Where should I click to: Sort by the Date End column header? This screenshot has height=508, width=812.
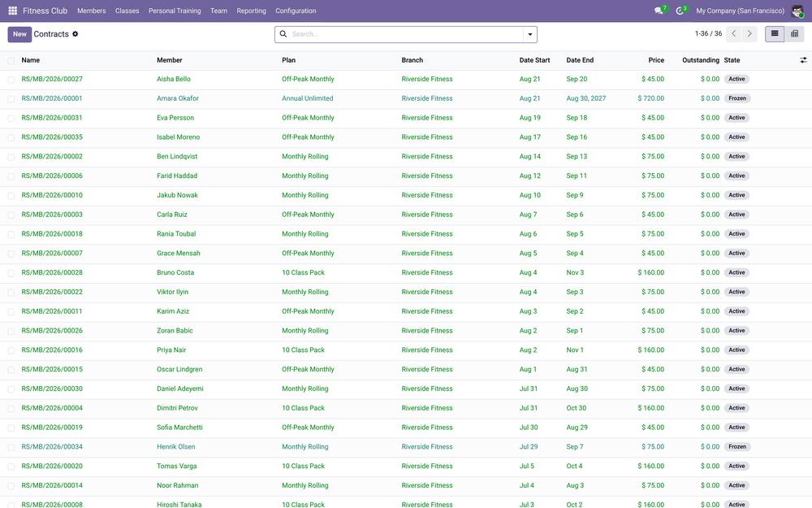coord(580,60)
